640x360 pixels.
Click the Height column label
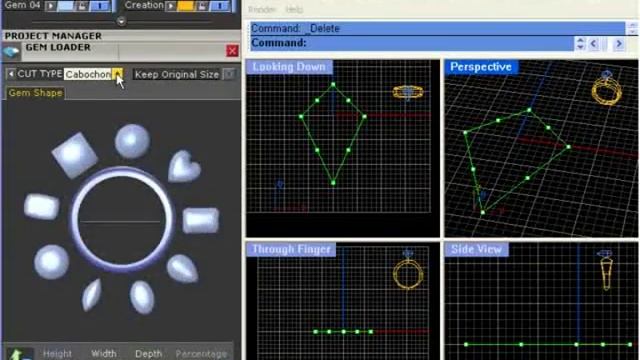tap(57, 354)
